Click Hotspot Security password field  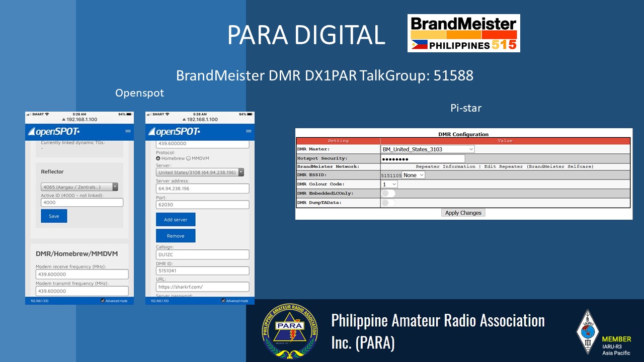(x=423, y=158)
